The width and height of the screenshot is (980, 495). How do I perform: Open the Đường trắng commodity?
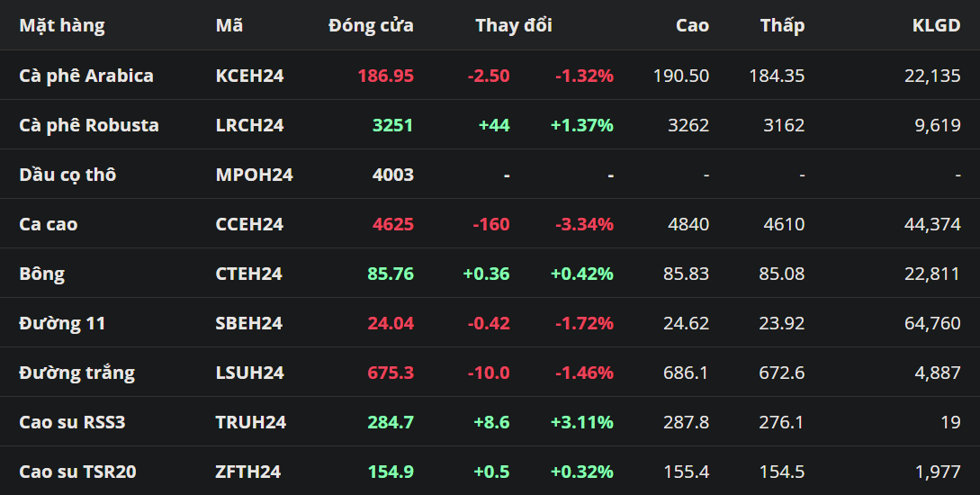tap(76, 373)
